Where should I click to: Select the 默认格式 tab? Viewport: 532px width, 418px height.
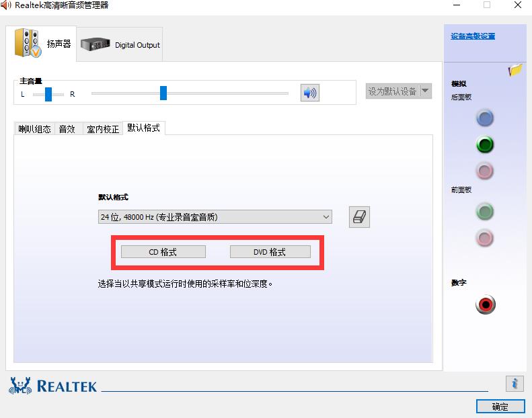click(x=144, y=128)
